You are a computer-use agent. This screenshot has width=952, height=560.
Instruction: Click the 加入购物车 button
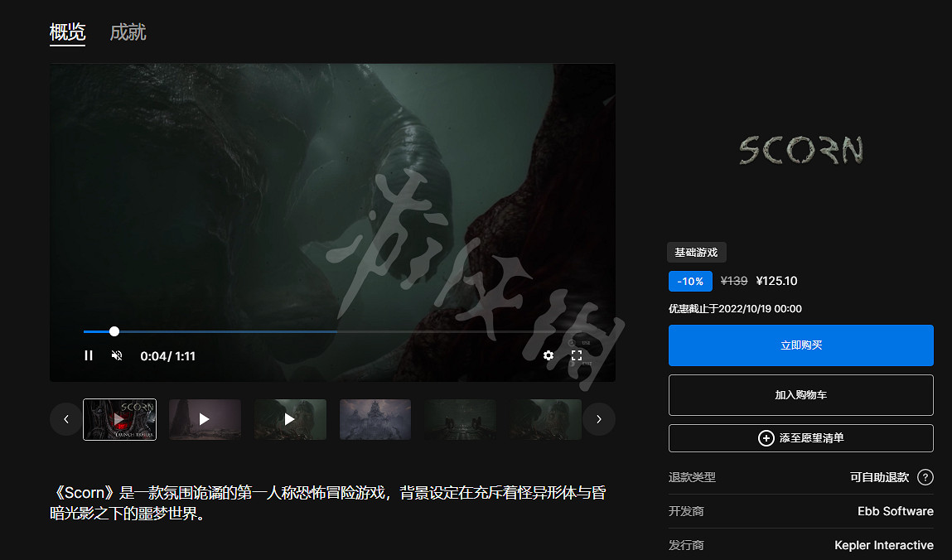tap(800, 395)
